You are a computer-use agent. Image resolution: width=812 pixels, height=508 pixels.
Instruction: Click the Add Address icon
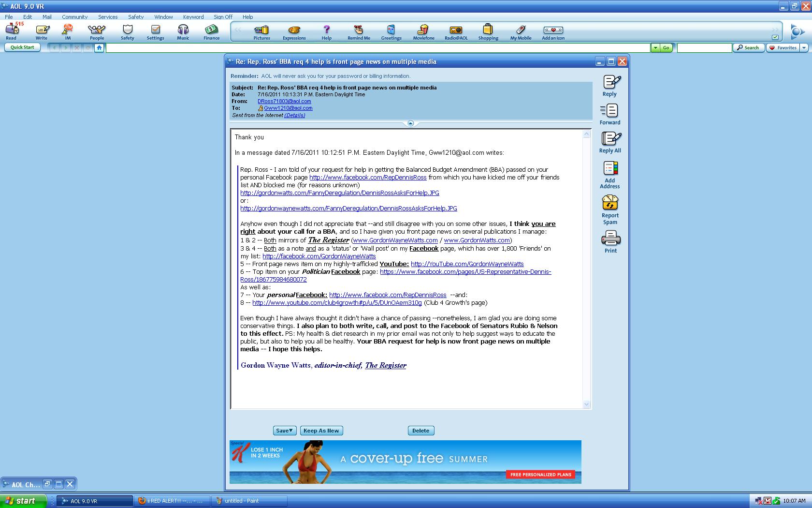tap(610, 175)
